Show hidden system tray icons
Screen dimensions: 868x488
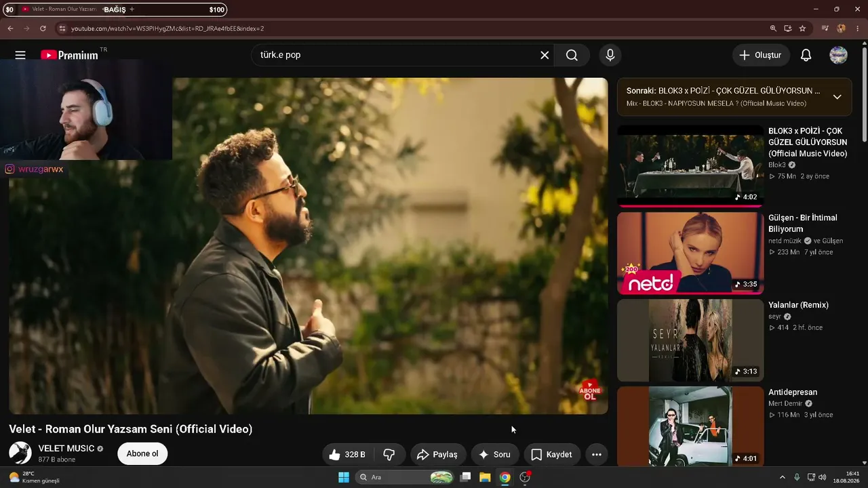pyautogui.click(x=782, y=477)
